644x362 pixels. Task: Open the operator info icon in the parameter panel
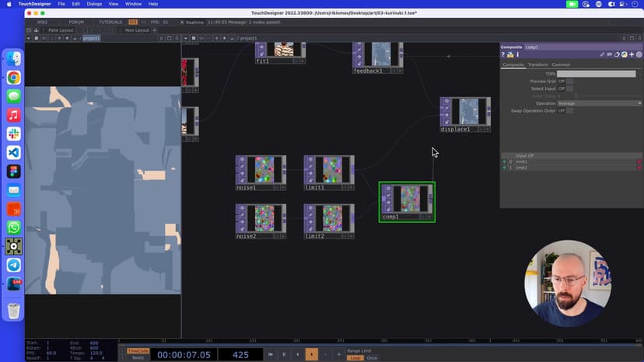coord(517,55)
